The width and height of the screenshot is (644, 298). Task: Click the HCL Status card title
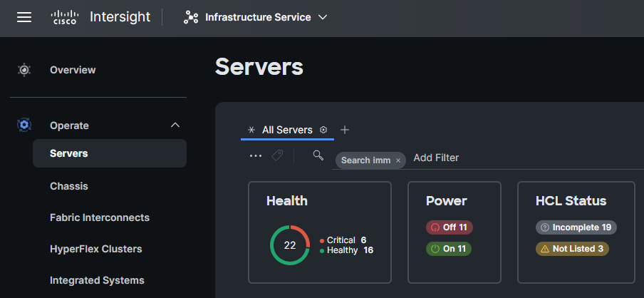pos(571,200)
